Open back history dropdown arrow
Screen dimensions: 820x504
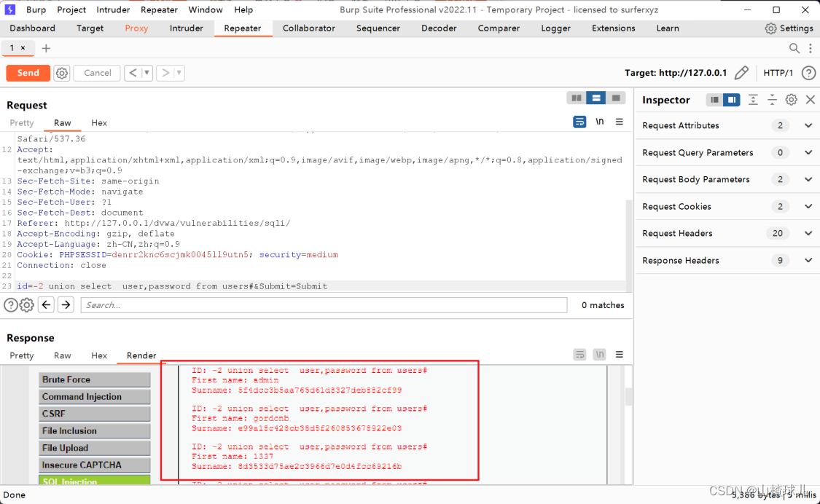coord(147,73)
